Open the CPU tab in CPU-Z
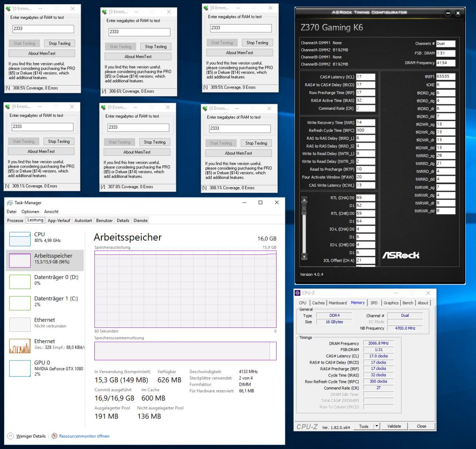The width and height of the screenshot is (476, 449). (303, 303)
